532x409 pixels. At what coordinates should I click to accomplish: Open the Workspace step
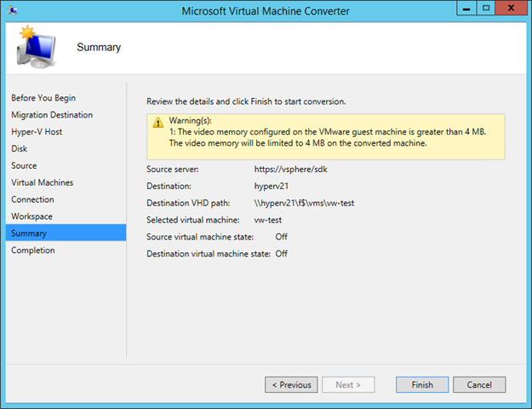click(x=31, y=216)
